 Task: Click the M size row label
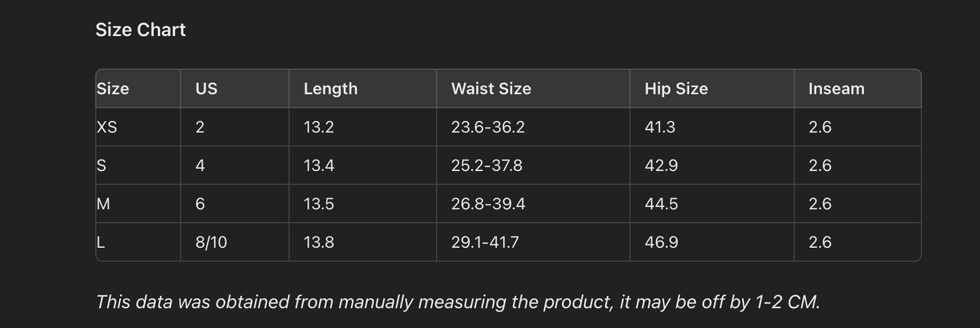(x=104, y=204)
